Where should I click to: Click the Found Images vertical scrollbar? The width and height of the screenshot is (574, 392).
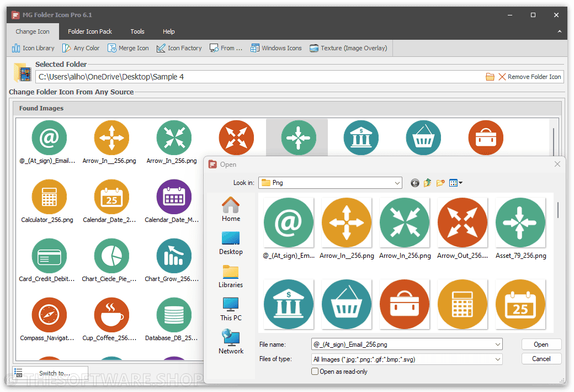coord(554,141)
